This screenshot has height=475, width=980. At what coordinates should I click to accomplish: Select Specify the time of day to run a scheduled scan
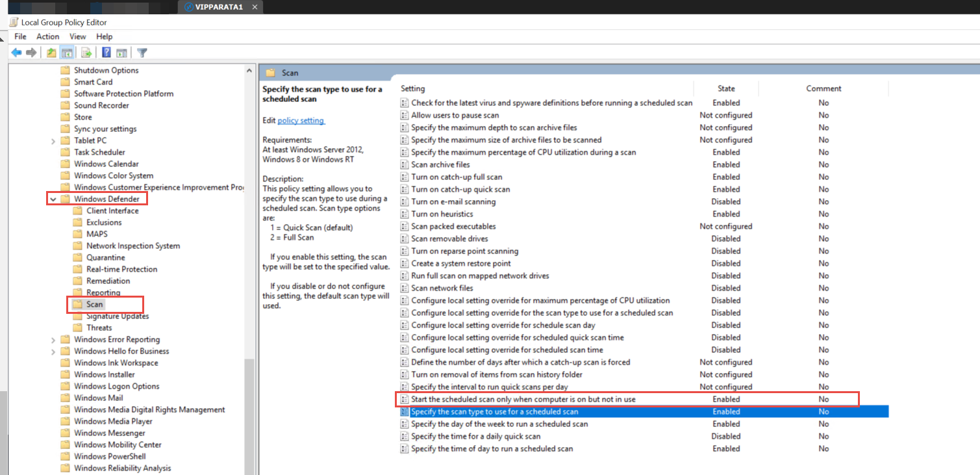(x=492, y=448)
